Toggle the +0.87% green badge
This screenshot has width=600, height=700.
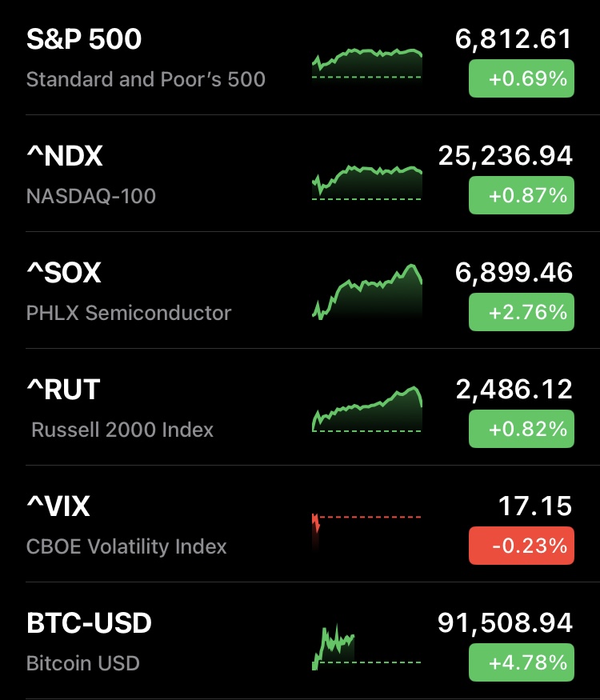521,196
